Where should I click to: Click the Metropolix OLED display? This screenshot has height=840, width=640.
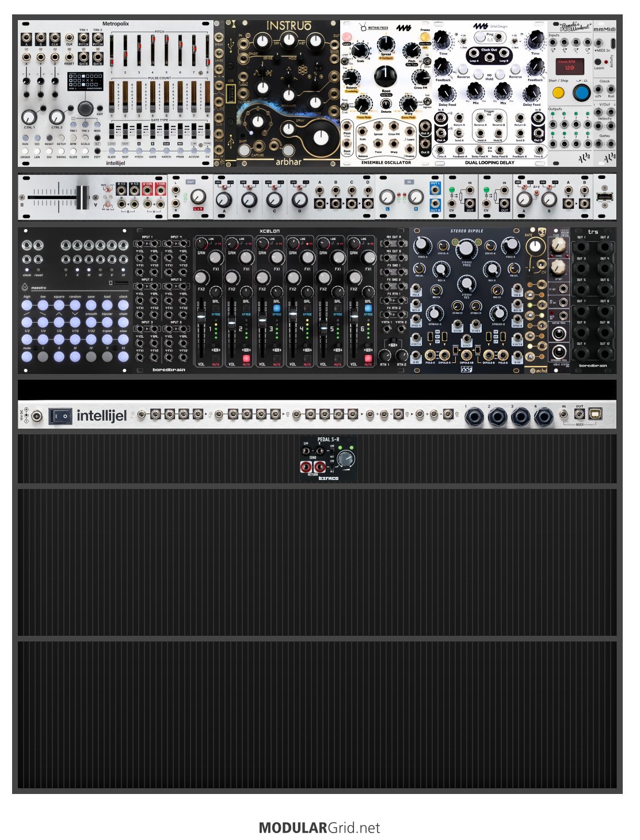(85, 81)
